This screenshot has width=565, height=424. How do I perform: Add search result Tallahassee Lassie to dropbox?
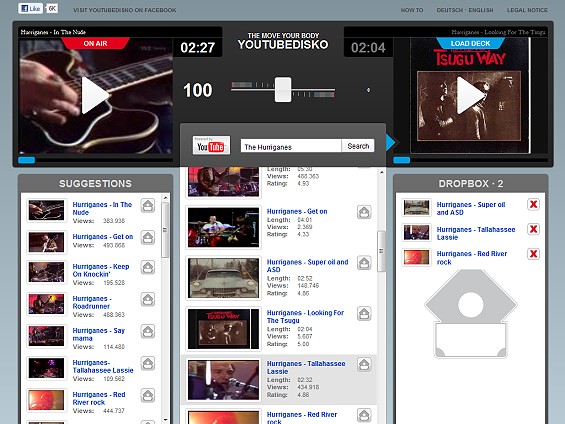[x=364, y=365]
